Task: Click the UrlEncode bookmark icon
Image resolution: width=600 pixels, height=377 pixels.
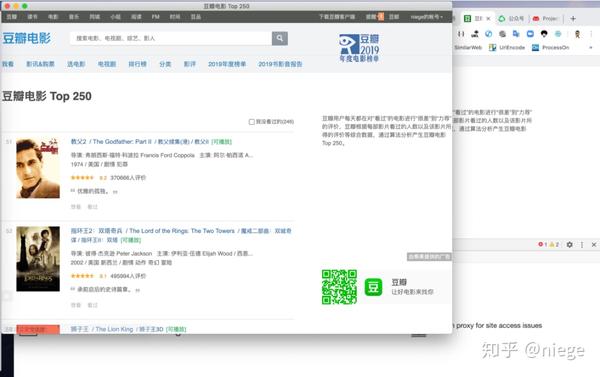Action: coord(493,47)
